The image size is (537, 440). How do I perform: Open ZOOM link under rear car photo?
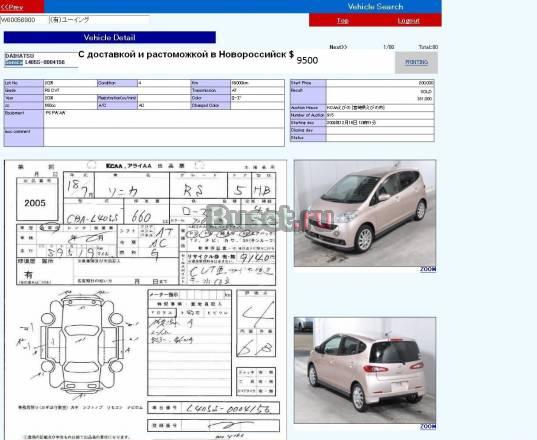tap(428, 427)
